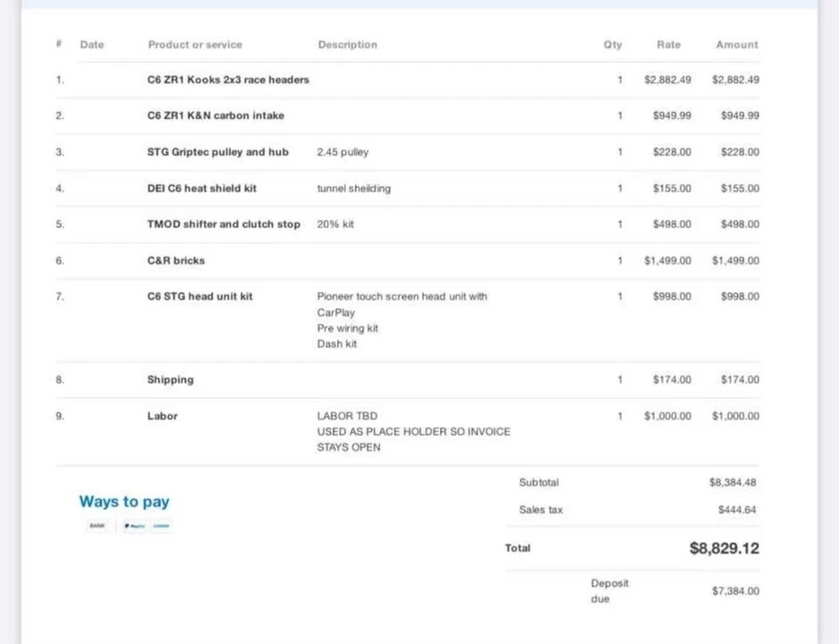Select the 'Shipping' line item

170,380
